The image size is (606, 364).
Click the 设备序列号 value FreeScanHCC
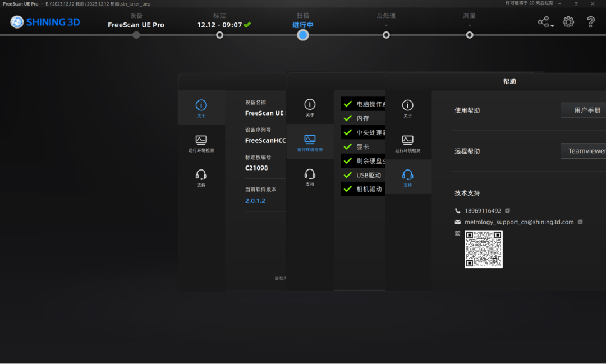pos(265,140)
